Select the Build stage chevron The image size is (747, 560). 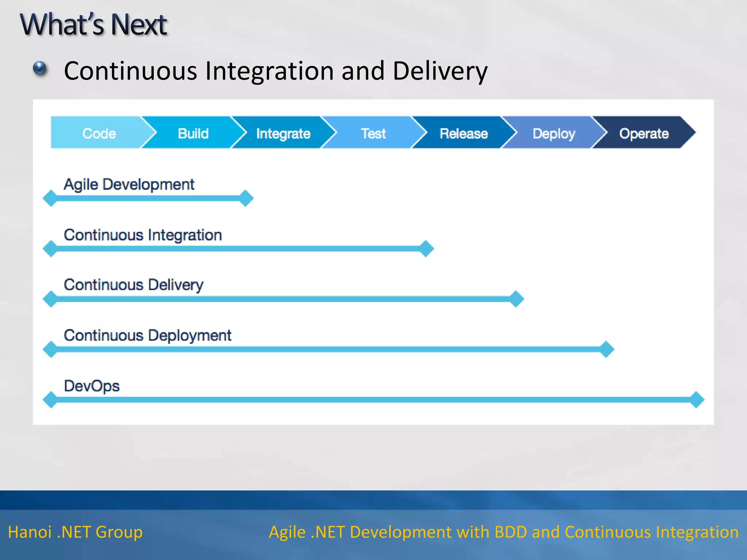tap(193, 133)
